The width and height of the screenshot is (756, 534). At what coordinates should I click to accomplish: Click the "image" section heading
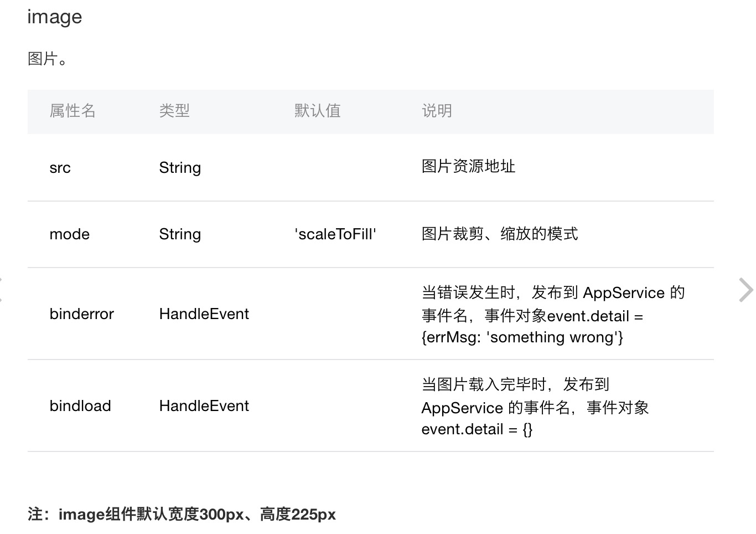[x=55, y=17]
